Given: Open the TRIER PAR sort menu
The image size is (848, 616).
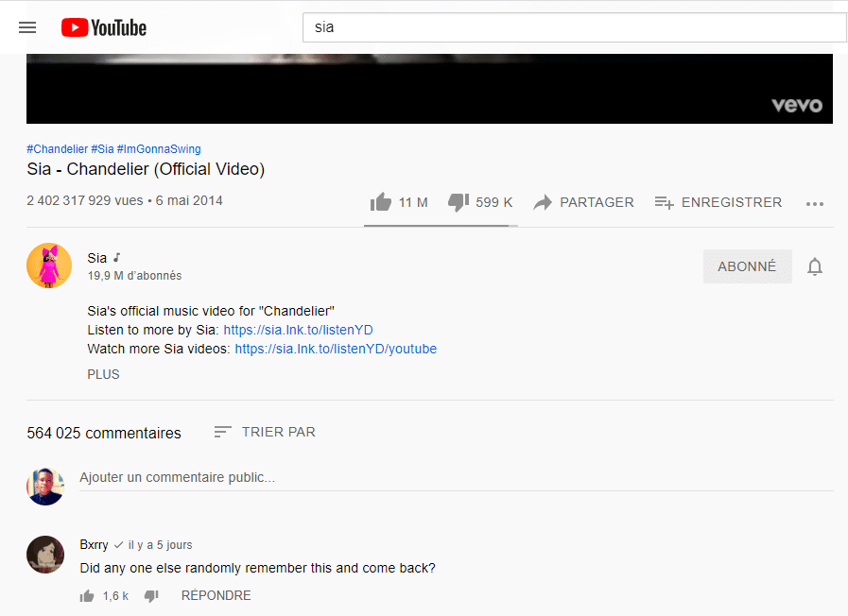Looking at the screenshot, I should pyautogui.click(x=265, y=433).
